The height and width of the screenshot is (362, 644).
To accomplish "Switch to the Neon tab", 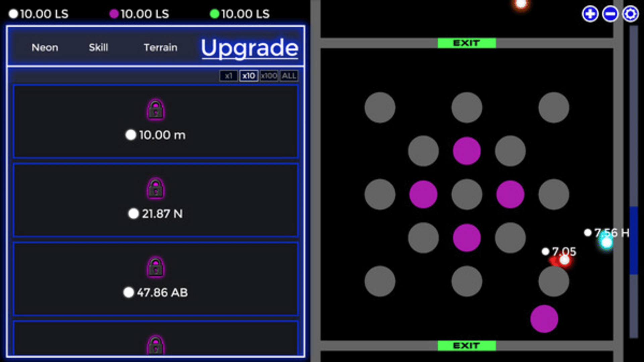I will click(45, 48).
